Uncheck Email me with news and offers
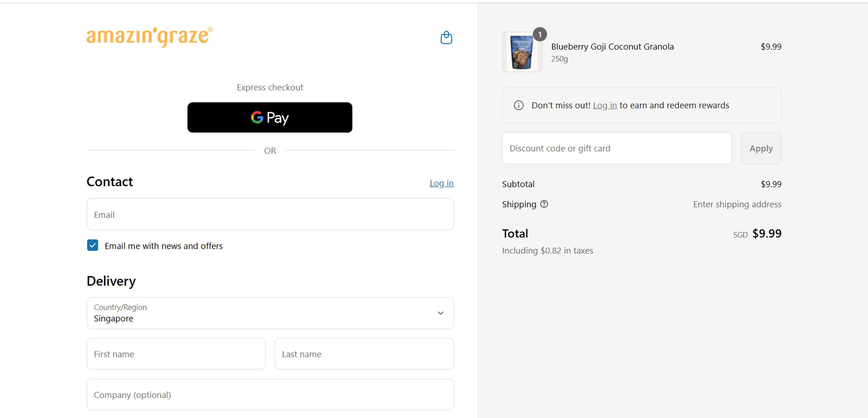 (93, 245)
